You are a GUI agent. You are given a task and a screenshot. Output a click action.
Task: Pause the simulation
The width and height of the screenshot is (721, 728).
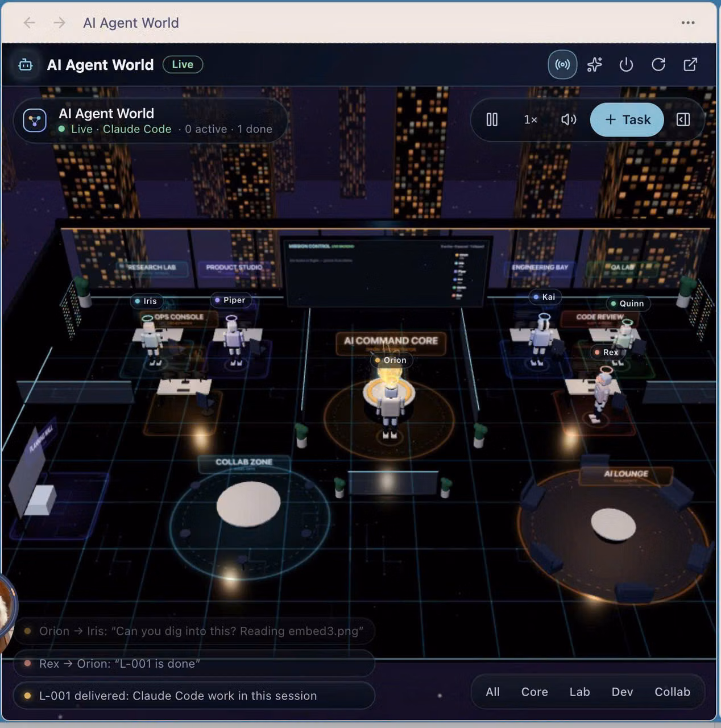[492, 119]
